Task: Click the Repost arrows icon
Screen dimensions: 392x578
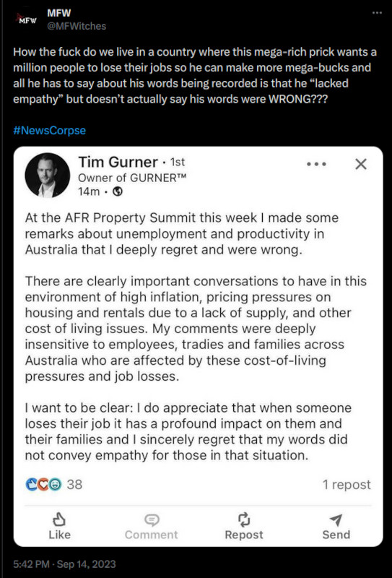Action: click(x=244, y=519)
